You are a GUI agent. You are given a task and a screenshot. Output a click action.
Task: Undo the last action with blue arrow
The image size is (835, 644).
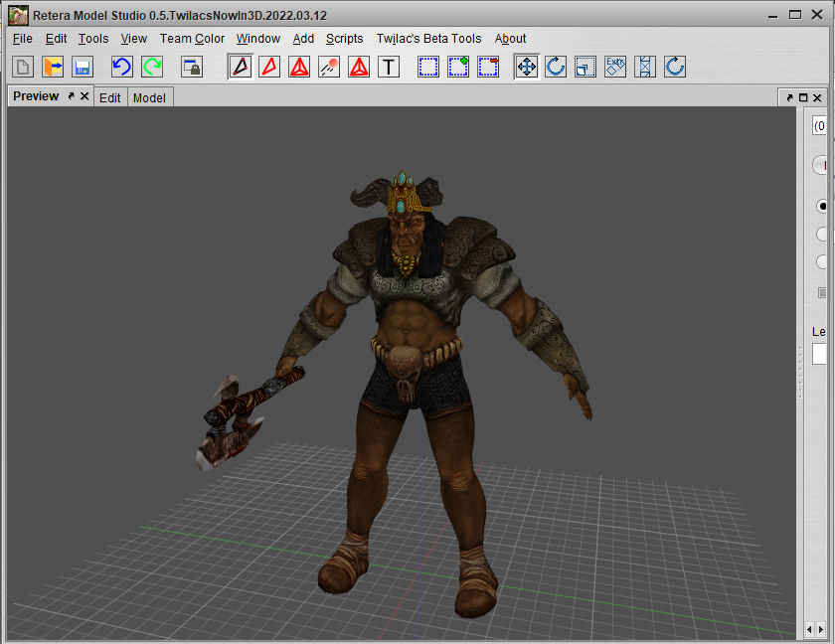(x=121, y=67)
